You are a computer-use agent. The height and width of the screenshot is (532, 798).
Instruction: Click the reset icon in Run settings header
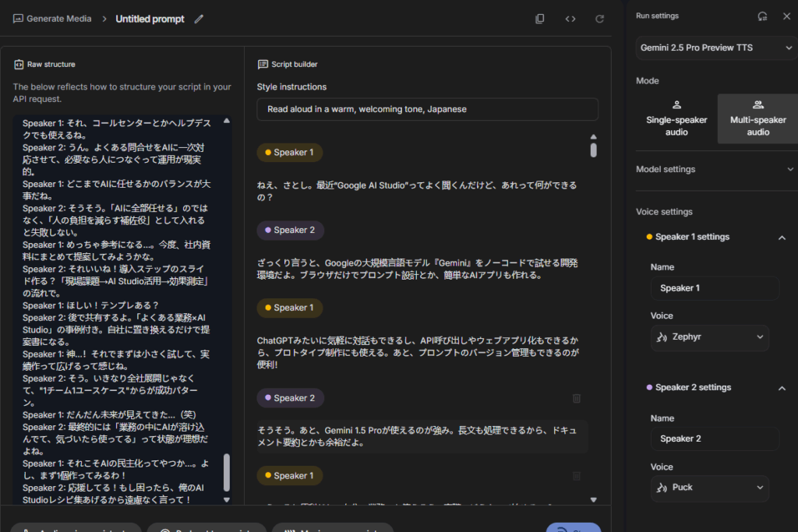coord(762,16)
